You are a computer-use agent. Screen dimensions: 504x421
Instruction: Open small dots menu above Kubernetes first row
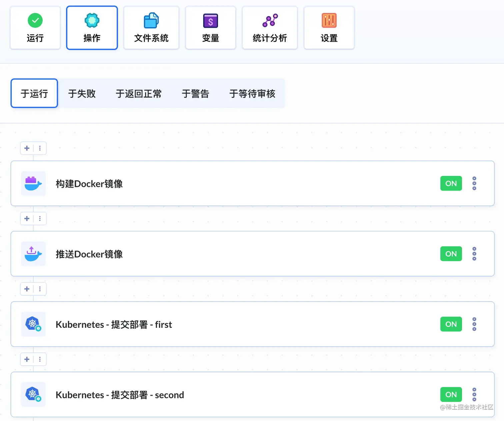tap(40, 289)
